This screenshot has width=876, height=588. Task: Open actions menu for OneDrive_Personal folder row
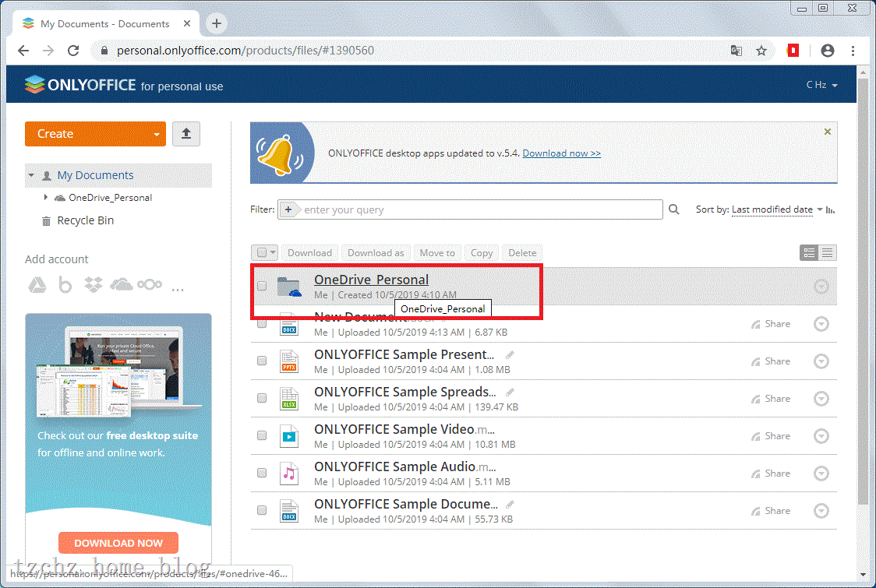[821, 287]
